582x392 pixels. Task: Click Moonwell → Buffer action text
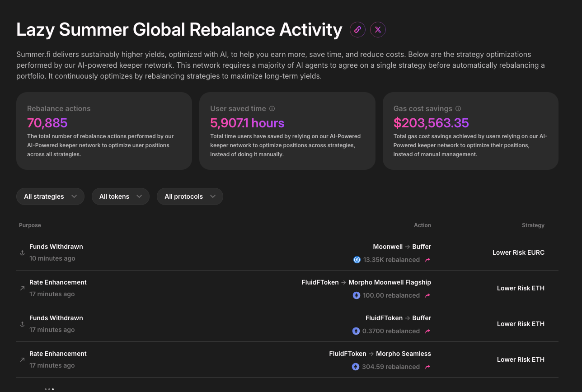[402, 247]
